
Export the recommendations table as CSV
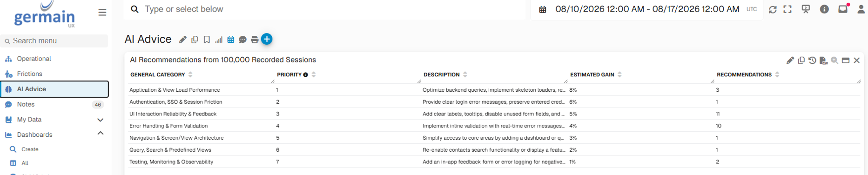(x=823, y=61)
